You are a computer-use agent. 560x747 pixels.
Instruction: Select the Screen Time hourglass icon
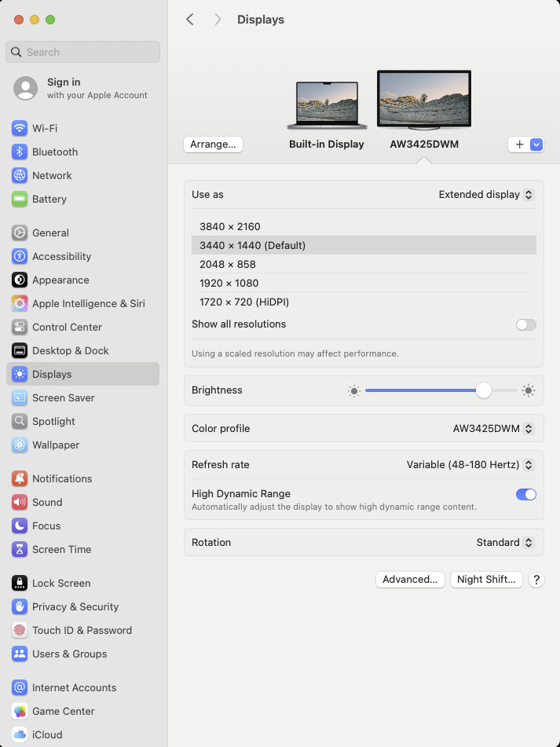click(x=20, y=549)
